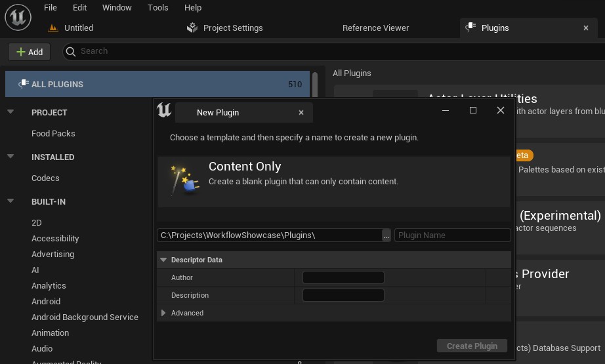The height and width of the screenshot is (364, 605).
Task: Collapse the PROJECT category
Action: point(10,111)
